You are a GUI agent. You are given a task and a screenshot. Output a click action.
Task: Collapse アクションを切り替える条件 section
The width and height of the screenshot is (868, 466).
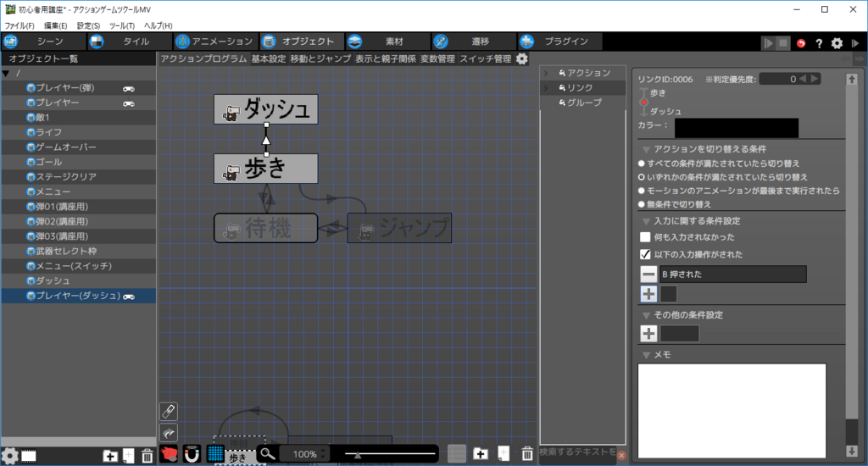(646, 149)
